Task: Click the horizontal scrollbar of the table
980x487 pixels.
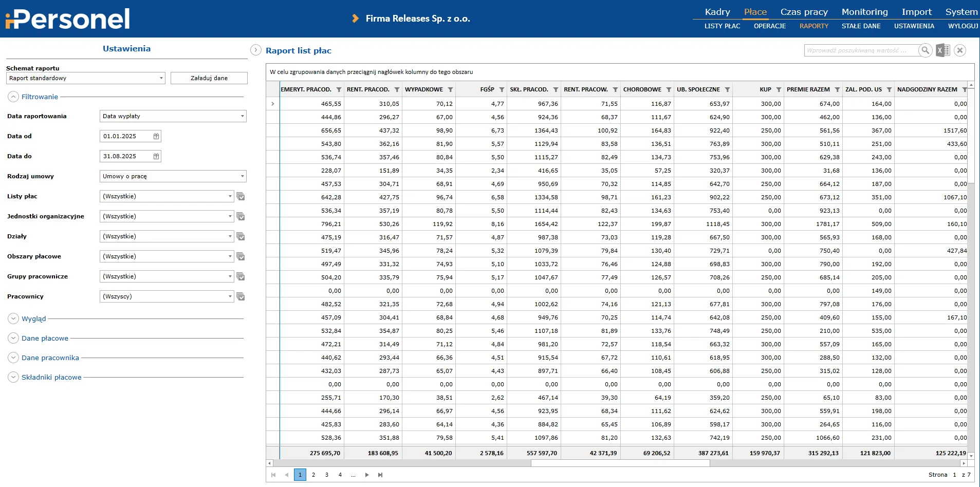Action: pyautogui.click(x=620, y=463)
